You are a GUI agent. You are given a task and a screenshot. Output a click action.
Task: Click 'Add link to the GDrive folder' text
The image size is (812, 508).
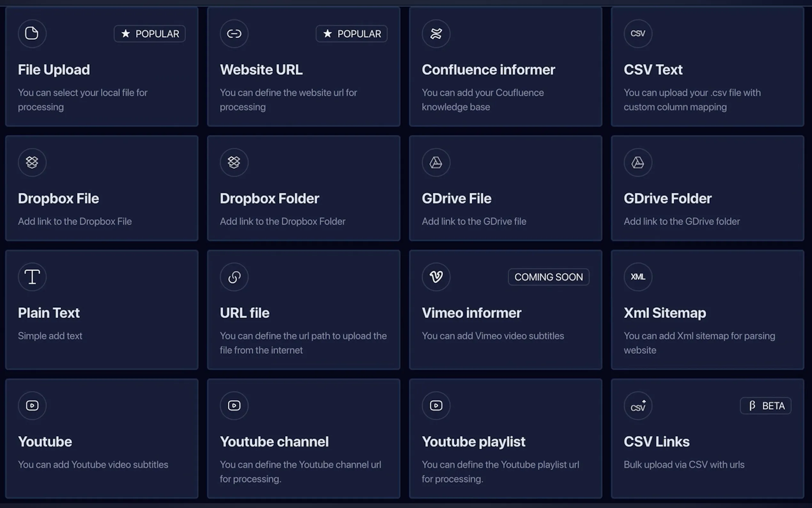coord(682,221)
